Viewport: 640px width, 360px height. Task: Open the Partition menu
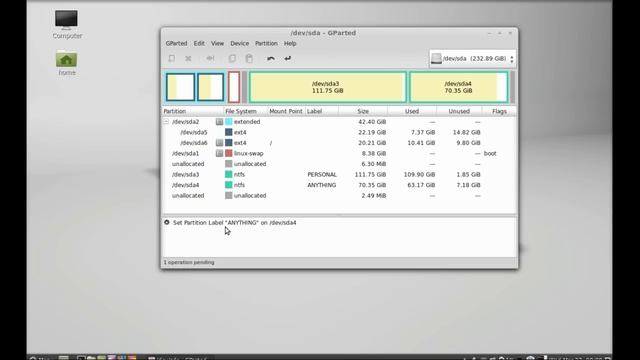(x=266, y=43)
